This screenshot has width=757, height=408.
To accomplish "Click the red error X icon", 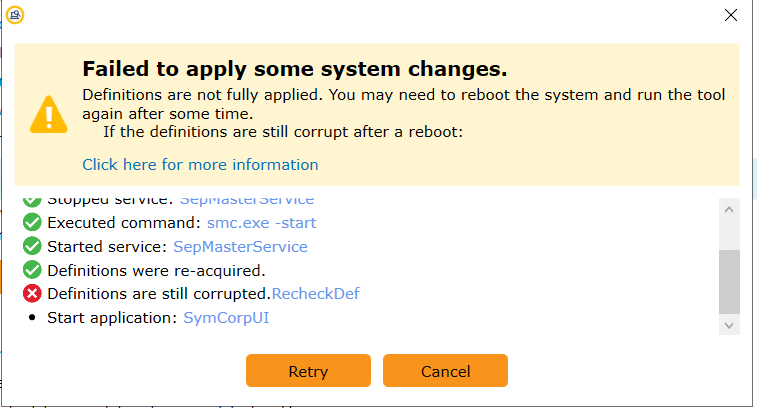I will point(32,294).
